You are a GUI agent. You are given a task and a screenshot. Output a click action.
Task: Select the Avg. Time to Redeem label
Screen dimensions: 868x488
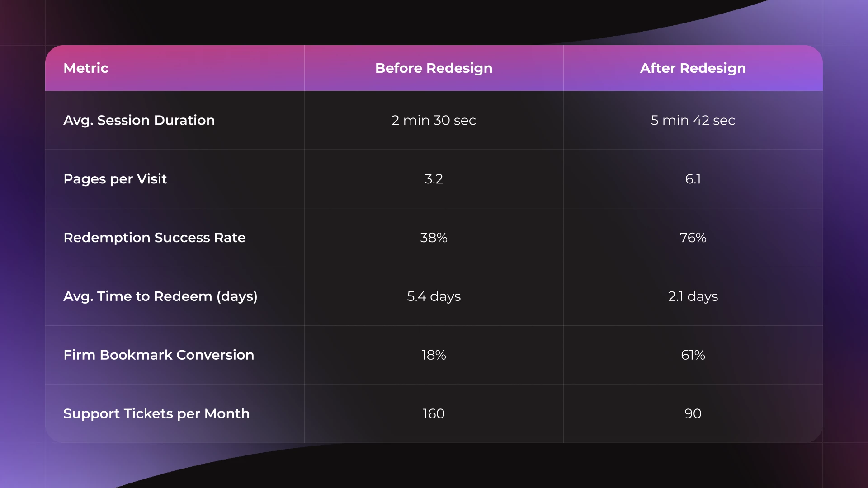coord(160,296)
